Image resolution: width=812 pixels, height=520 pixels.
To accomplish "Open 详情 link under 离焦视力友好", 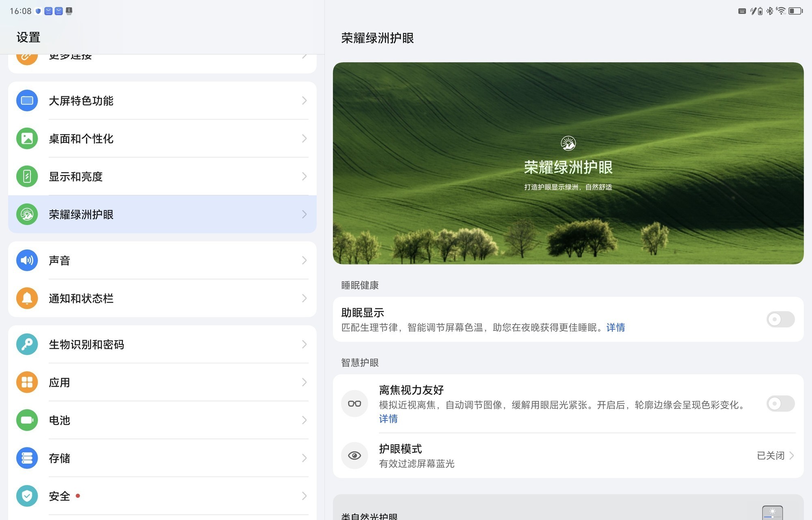I will [388, 419].
